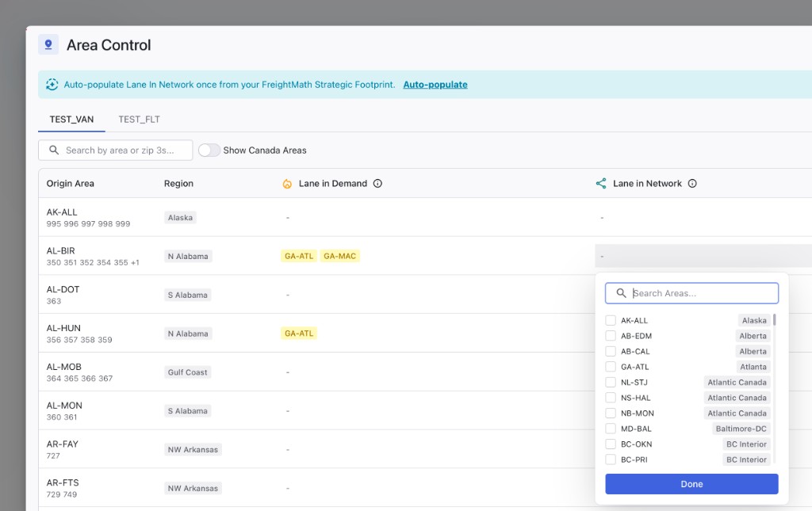Click the Search by area or zip field
The image size is (812, 511).
[116, 150]
